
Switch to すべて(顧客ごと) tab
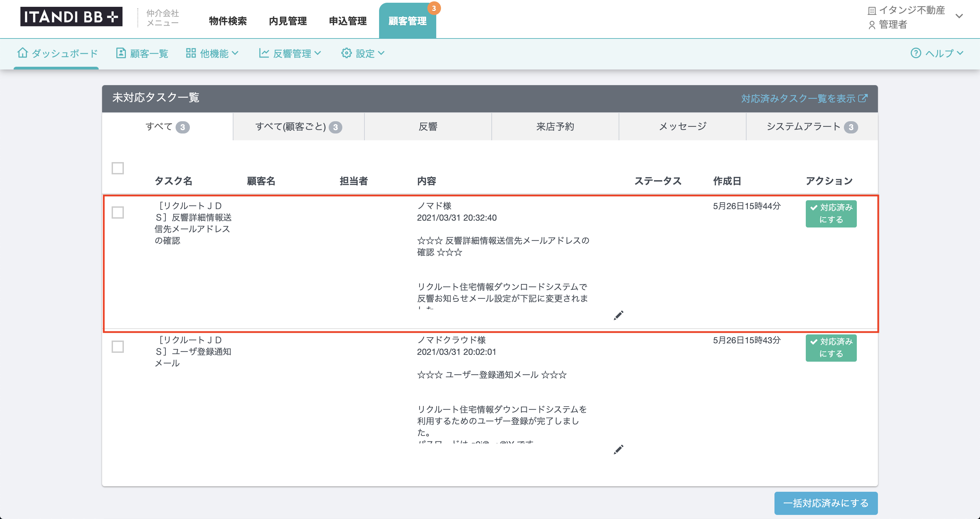pos(299,126)
